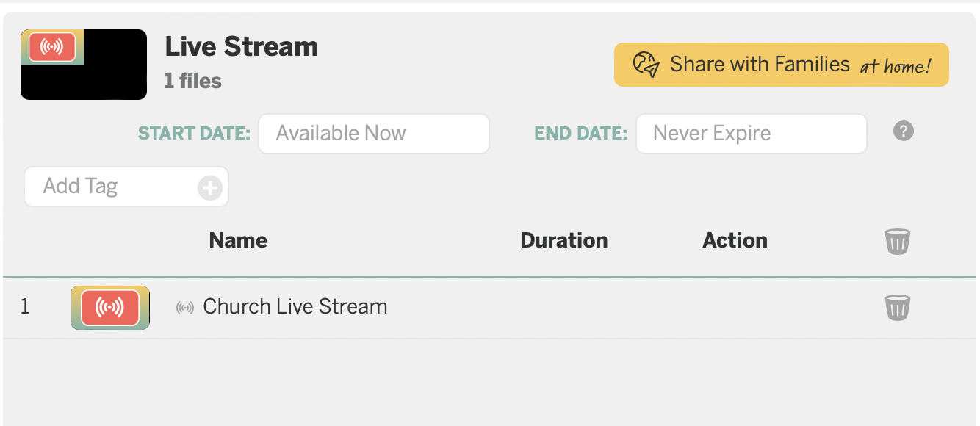
Task: Set the End Date field
Action: tap(752, 134)
